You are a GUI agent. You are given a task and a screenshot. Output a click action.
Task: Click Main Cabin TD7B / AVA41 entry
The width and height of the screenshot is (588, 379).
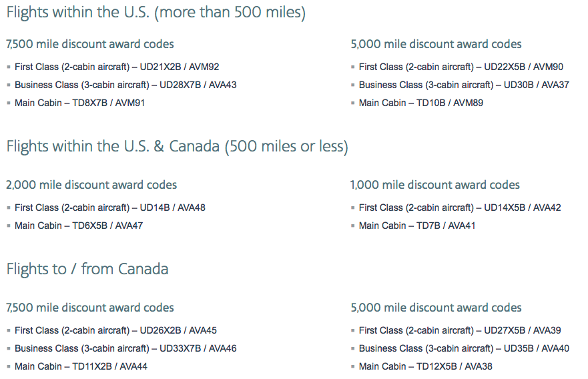417,226
